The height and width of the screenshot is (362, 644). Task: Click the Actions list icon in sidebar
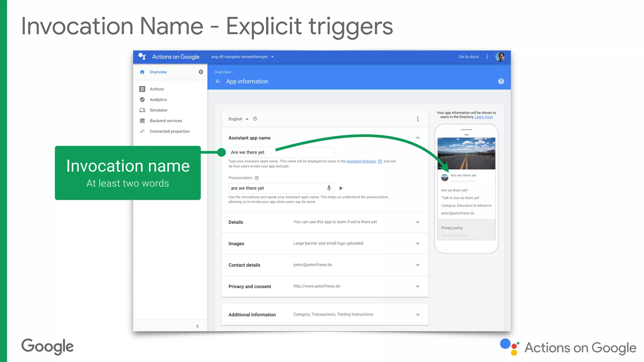[142, 89]
